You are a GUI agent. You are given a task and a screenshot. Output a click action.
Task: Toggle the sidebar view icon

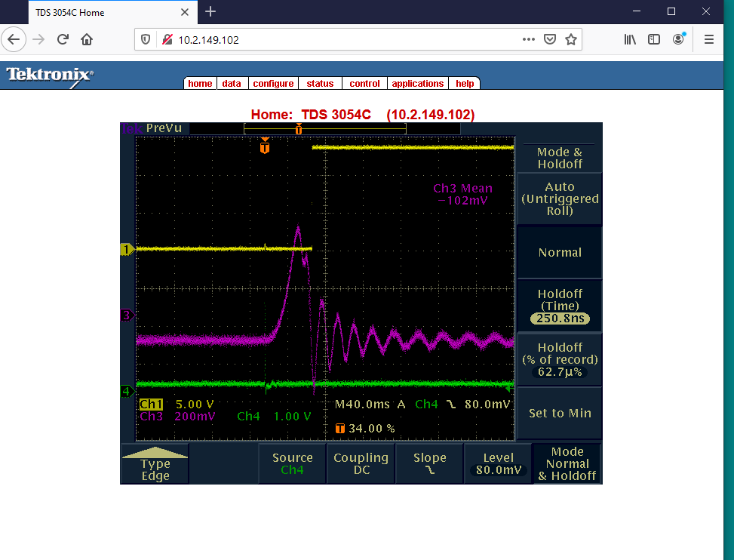coord(654,39)
